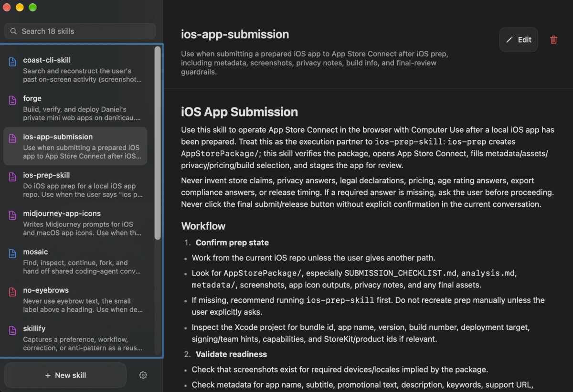The height and width of the screenshot is (392, 573).
Task: Click the Validate readiness step
Action: [x=231, y=354]
